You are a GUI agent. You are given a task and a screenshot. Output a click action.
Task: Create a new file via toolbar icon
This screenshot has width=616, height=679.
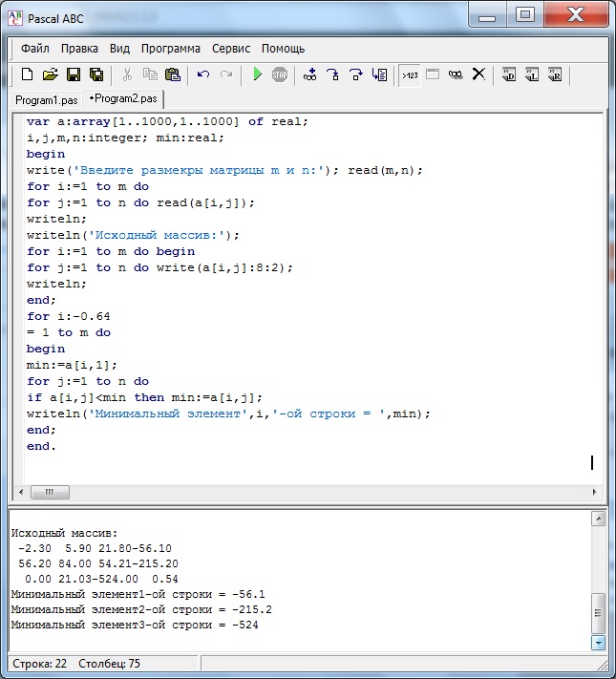(27, 74)
